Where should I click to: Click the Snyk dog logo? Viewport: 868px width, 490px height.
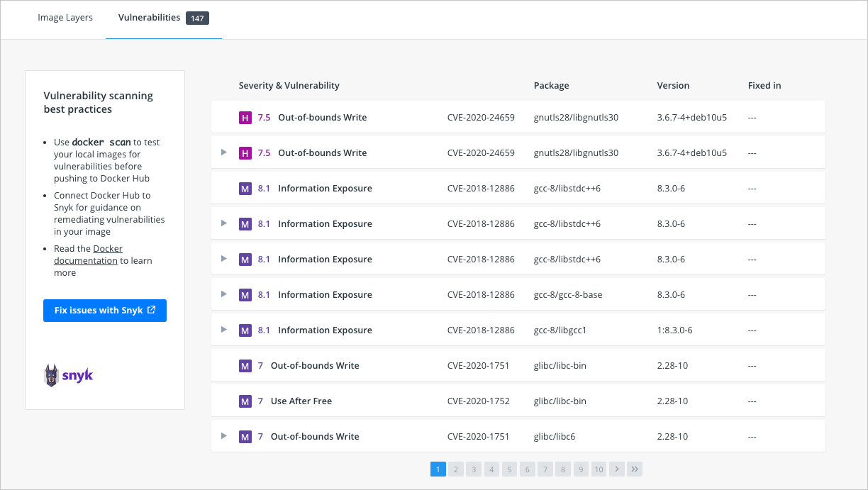pyautogui.click(x=52, y=375)
